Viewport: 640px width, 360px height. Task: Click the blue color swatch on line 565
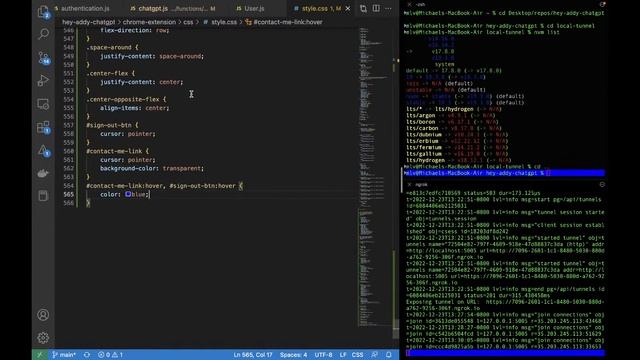pos(128,194)
